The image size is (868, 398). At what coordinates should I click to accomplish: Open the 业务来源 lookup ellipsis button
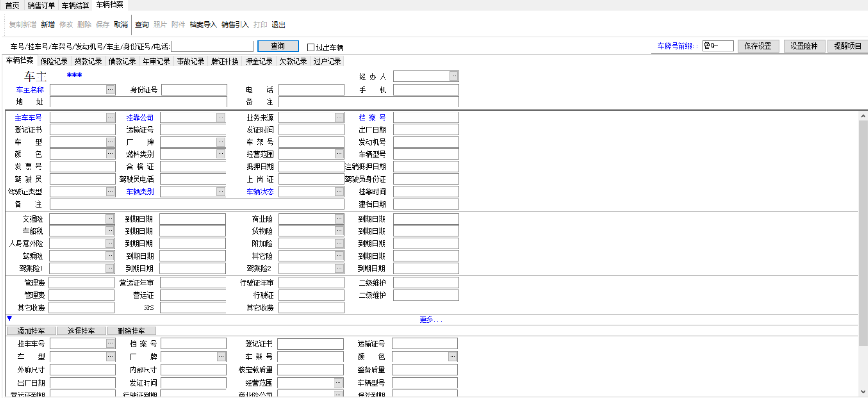coord(339,117)
